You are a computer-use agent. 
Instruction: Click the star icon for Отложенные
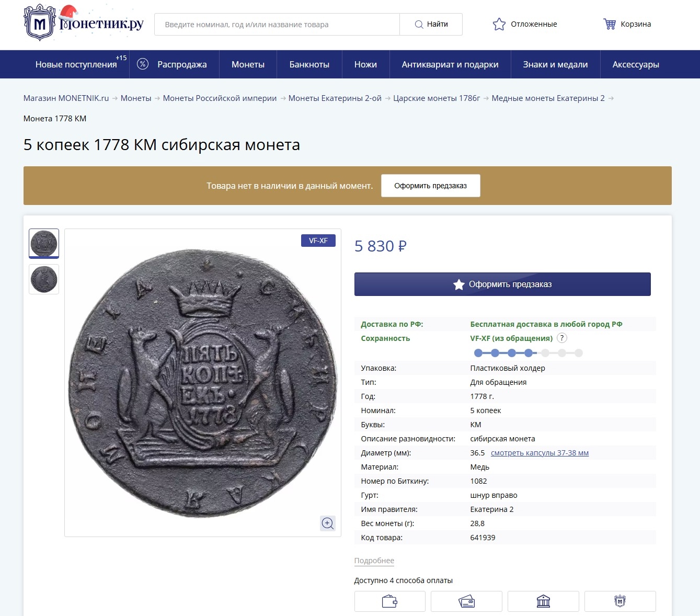499,24
